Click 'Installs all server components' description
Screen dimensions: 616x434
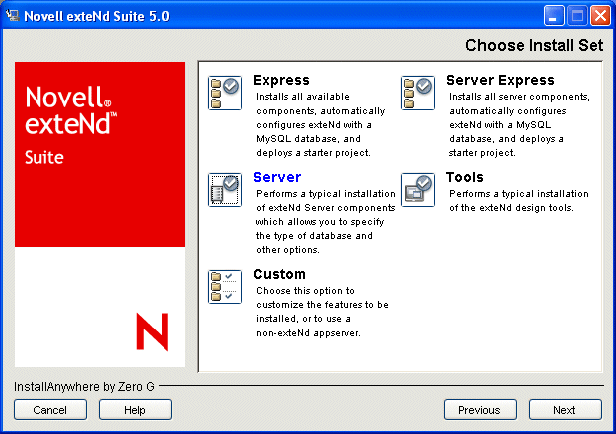coord(519,97)
